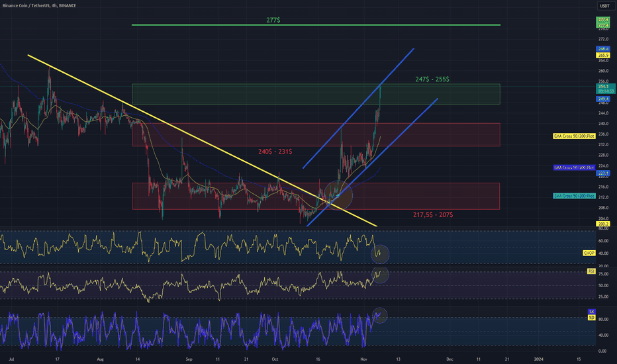Screen dimensions: 617x364
Task: Select the yellow descending trendline
Action: coord(203,140)
